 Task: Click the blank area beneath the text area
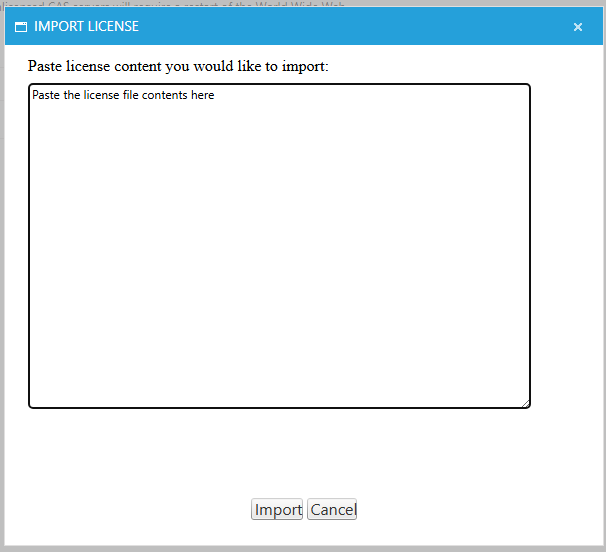pyautogui.click(x=279, y=450)
